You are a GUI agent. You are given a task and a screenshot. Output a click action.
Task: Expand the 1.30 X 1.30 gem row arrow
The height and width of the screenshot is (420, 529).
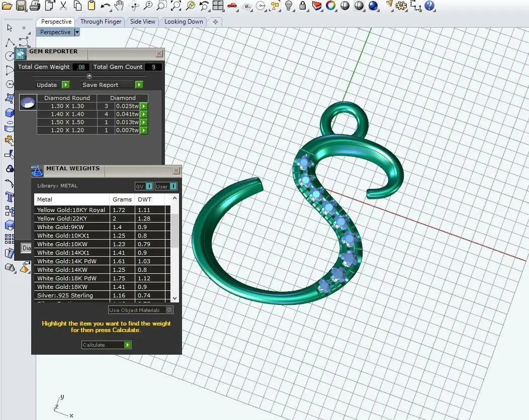[144, 106]
